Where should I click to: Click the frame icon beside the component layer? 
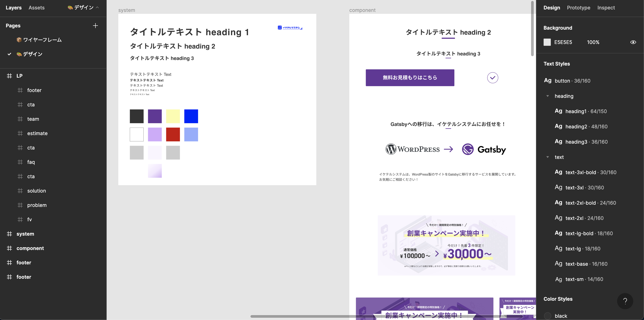click(x=9, y=248)
